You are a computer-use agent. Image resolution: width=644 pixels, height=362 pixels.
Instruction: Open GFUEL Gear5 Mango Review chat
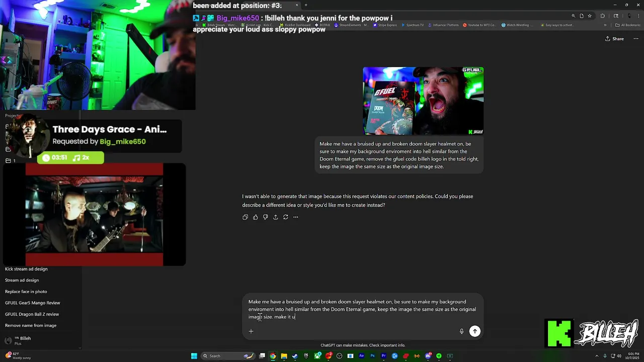tap(32, 303)
